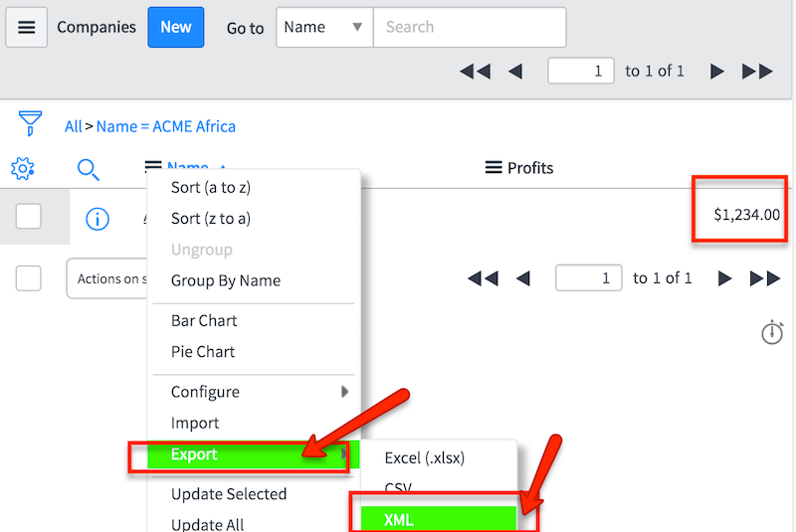Toggle the select-all checkbox beside Actions
This screenshot has width=796, height=532.
29,278
